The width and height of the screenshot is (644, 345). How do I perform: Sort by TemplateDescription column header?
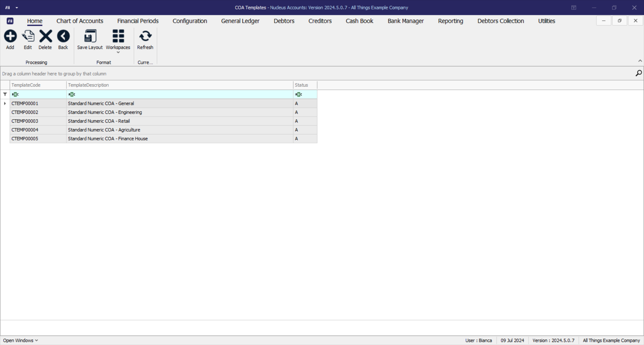tap(180, 85)
